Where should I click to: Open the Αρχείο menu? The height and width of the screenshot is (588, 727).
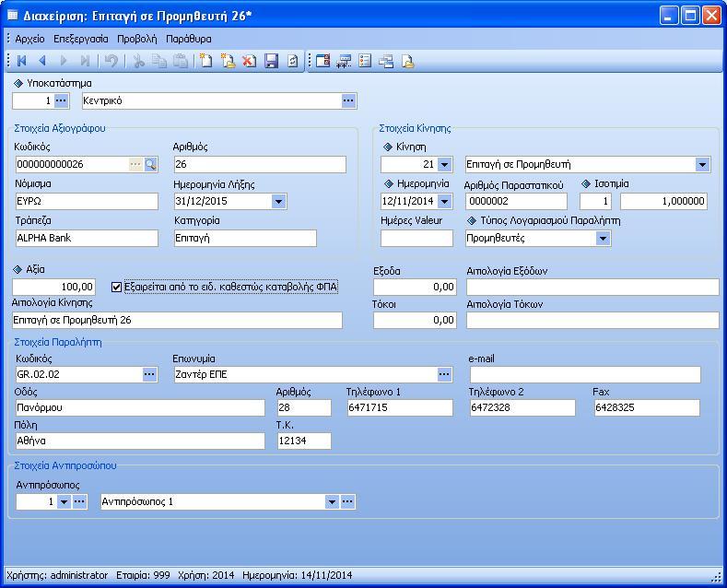click(29, 39)
